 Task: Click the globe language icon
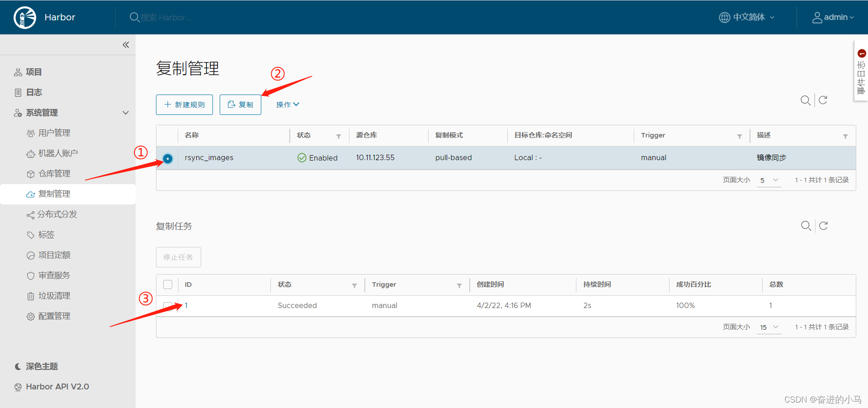pos(724,17)
